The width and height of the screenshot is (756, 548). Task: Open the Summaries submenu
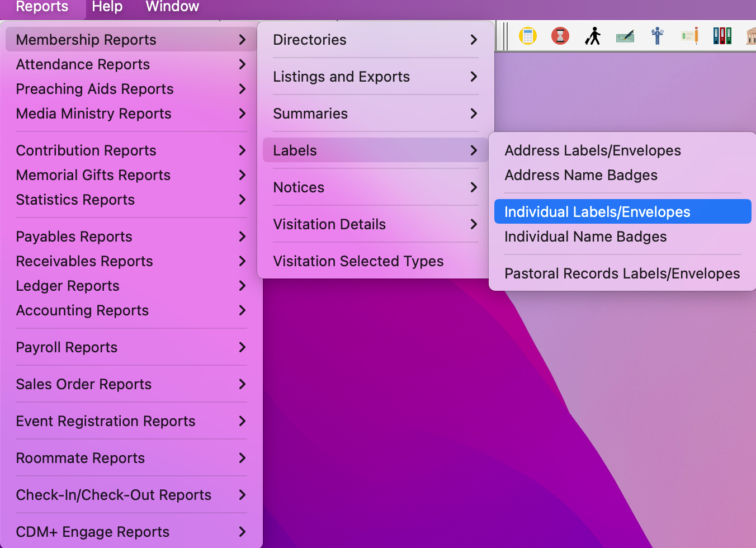point(375,114)
